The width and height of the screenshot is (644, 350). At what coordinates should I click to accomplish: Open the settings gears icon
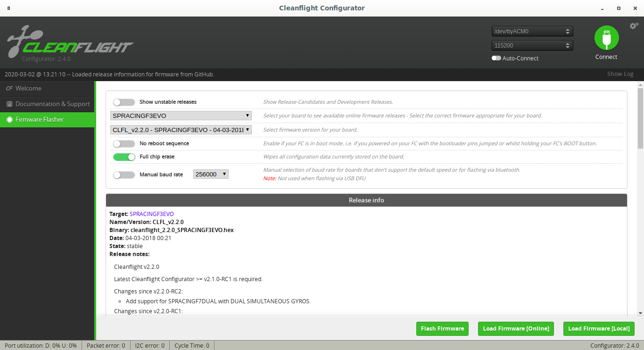click(x=634, y=26)
